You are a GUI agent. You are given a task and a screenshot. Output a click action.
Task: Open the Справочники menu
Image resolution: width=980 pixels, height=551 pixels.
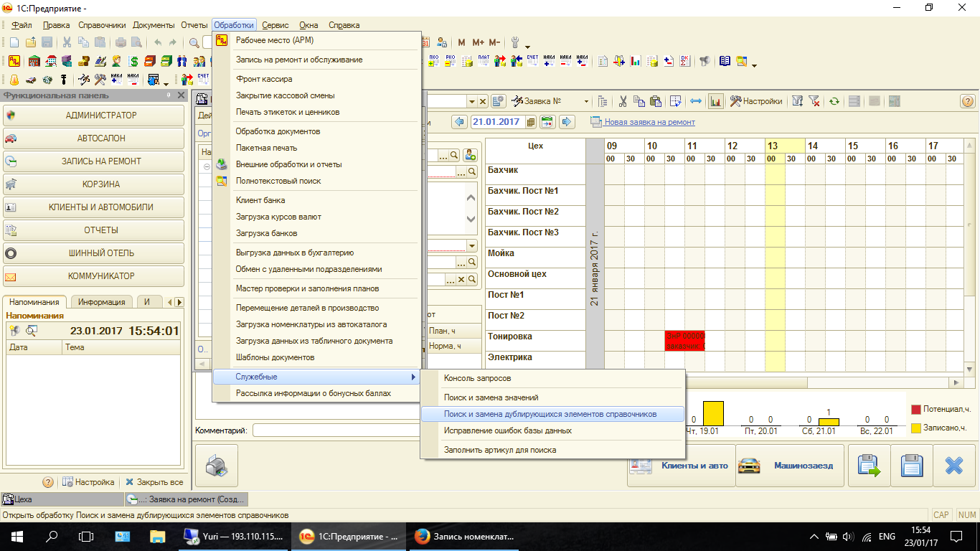click(x=102, y=25)
